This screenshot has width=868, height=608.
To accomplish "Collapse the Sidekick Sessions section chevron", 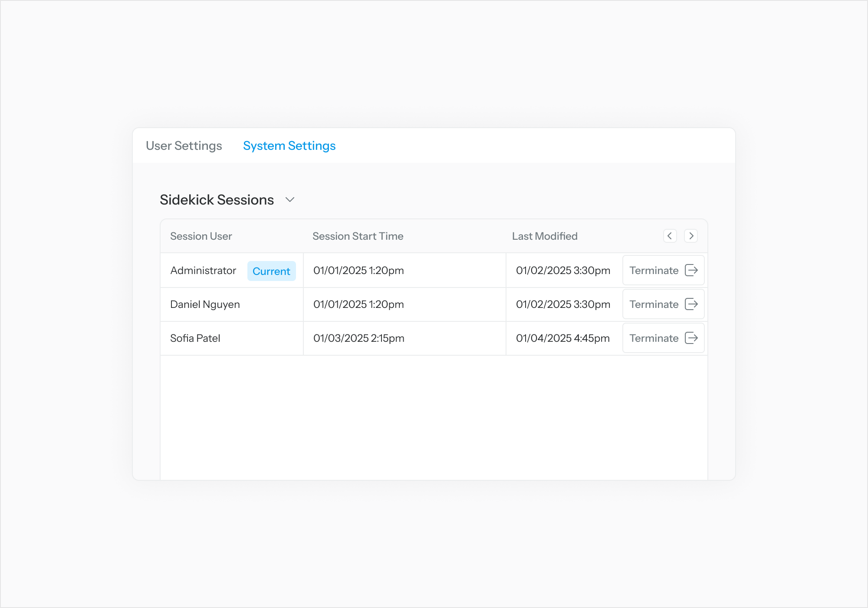I will [290, 200].
